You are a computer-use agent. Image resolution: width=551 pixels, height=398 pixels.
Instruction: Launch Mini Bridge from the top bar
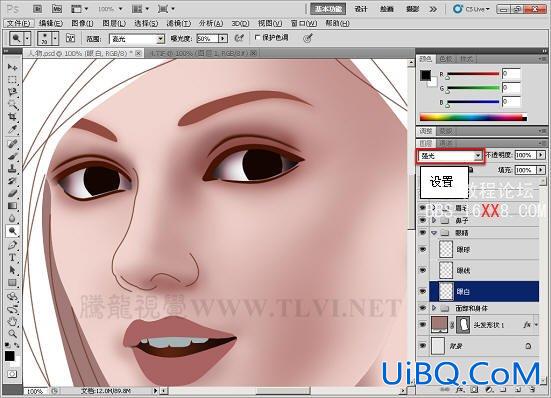pyautogui.click(x=57, y=9)
